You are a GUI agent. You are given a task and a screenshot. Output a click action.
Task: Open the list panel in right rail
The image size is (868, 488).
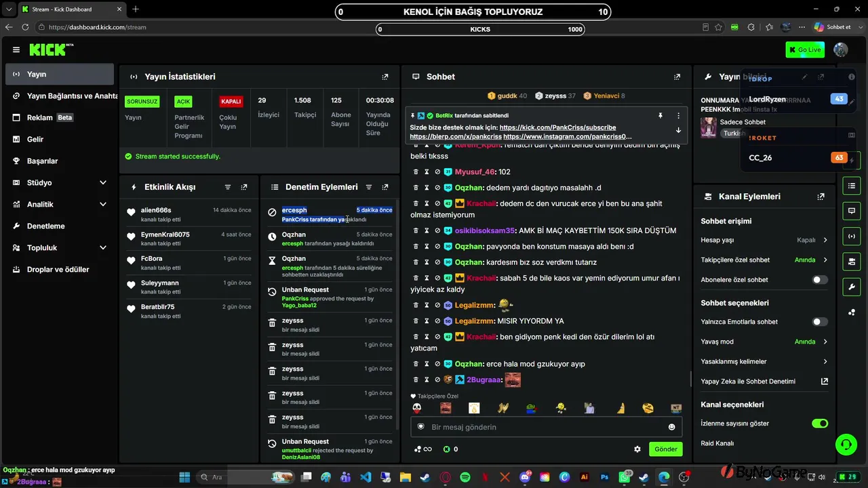pos(852,186)
